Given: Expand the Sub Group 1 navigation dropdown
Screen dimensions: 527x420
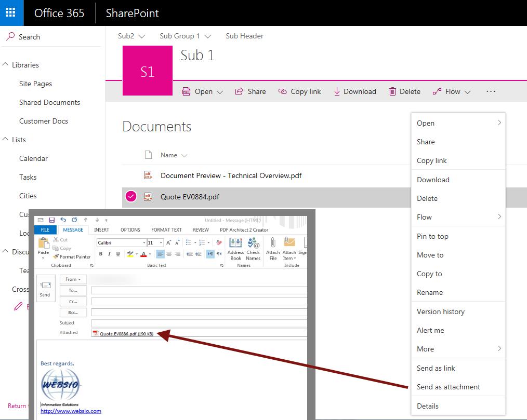Looking at the screenshot, I should coord(208,36).
